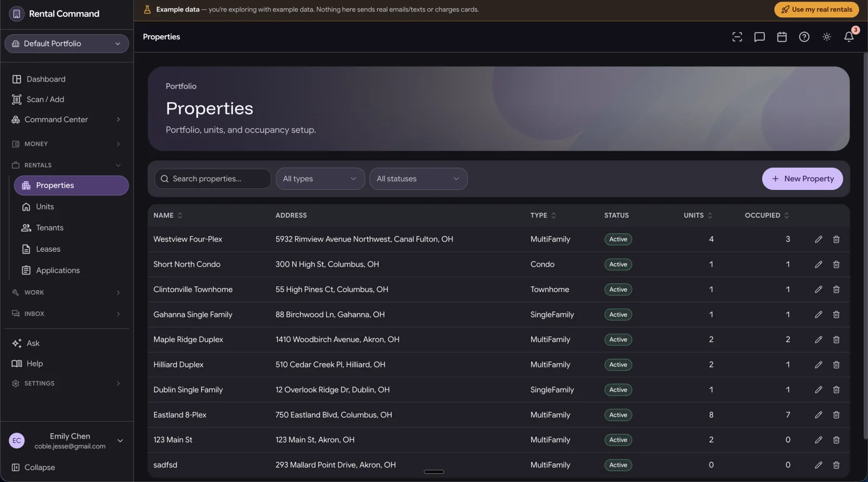Select Units in the sidebar
The height and width of the screenshot is (482, 868).
(x=71, y=207)
